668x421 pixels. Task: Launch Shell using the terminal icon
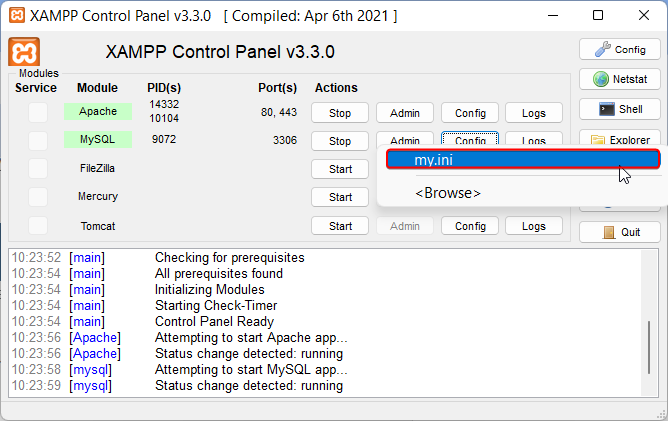click(x=619, y=109)
